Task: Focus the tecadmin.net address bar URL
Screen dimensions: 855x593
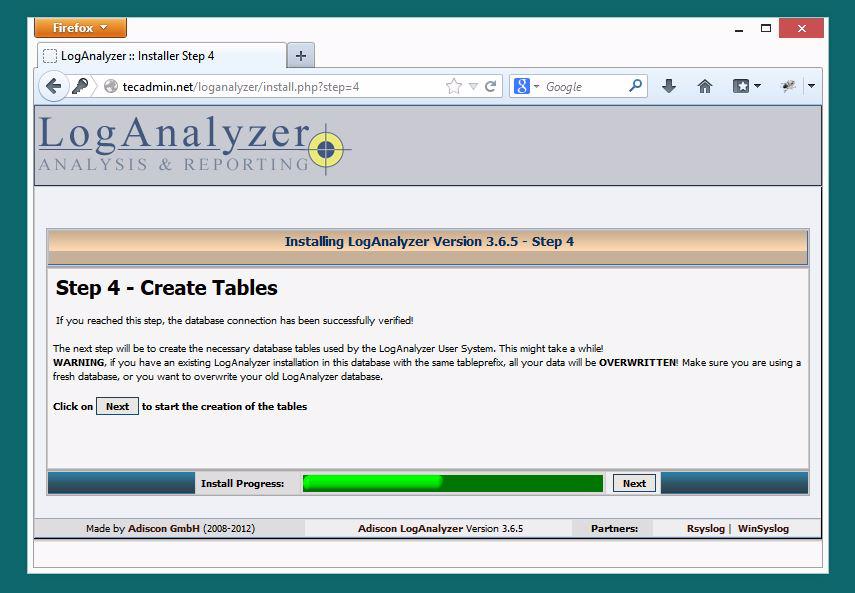Action: [x=240, y=87]
